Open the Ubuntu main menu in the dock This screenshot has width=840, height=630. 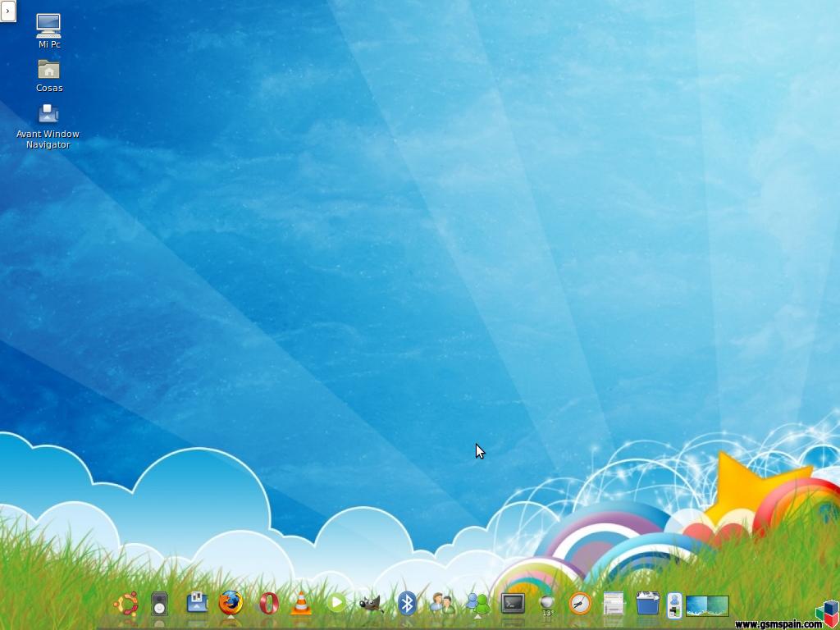click(x=127, y=604)
